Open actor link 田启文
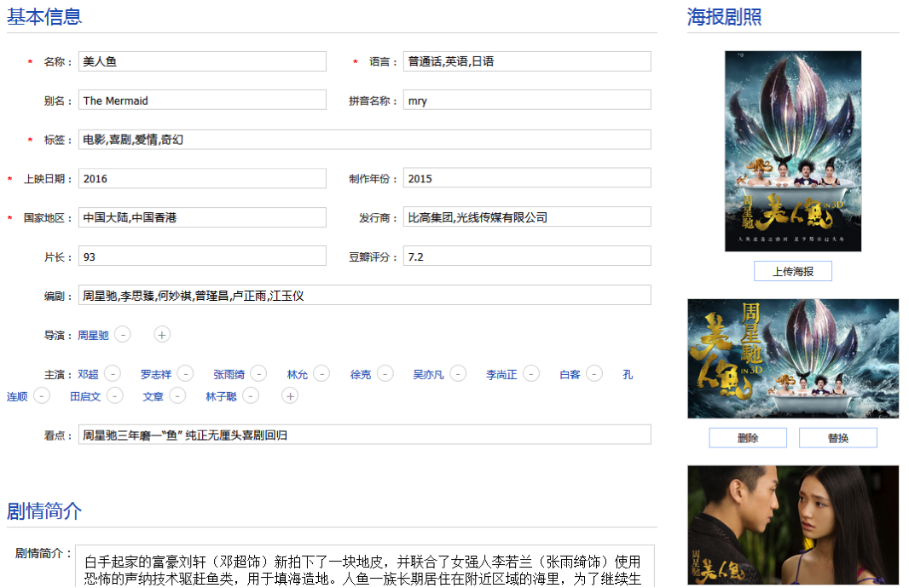This screenshot has width=909, height=588. [85, 397]
